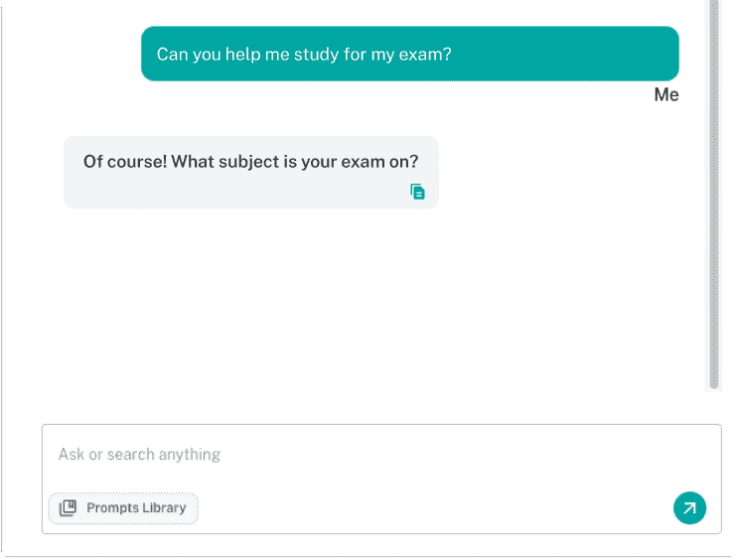Click the blank space right of Prompts Library
This screenshot has width=737, height=560.
(427, 508)
